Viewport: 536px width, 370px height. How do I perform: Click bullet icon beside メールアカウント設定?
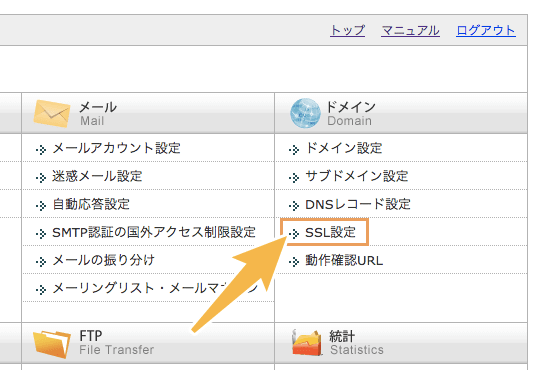41,149
